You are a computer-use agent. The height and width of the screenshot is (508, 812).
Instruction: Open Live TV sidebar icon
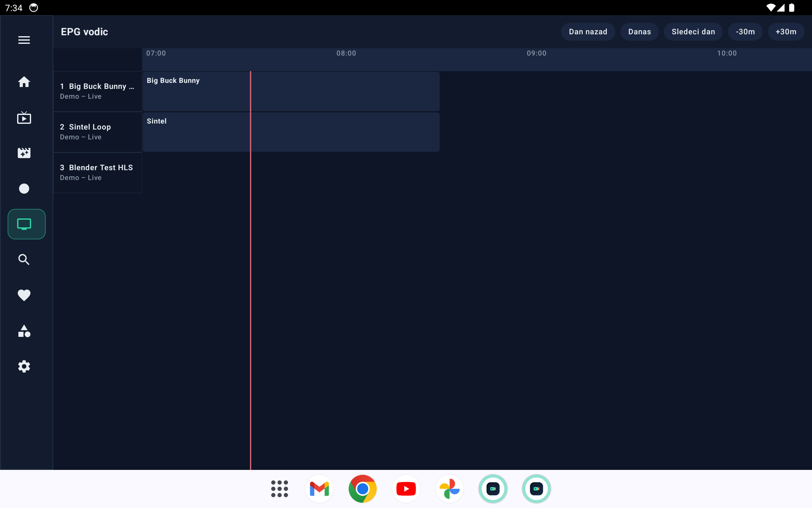tap(24, 117)
